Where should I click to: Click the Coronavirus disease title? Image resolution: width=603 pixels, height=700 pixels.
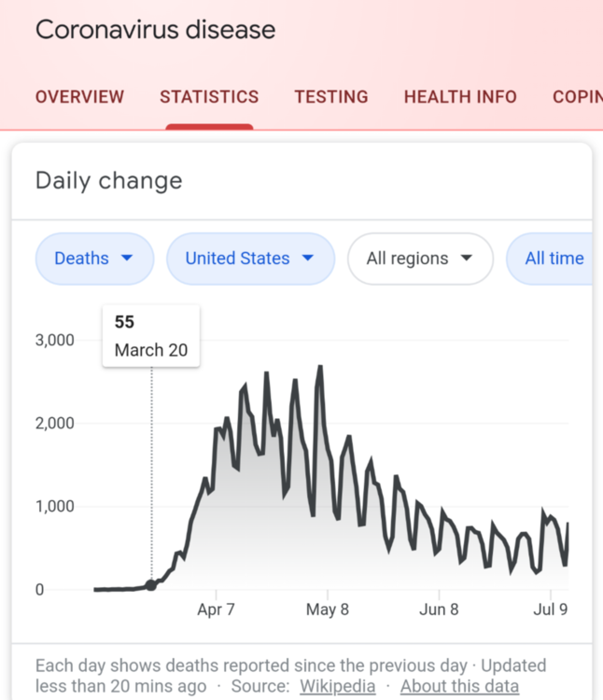tap(155, 30)
